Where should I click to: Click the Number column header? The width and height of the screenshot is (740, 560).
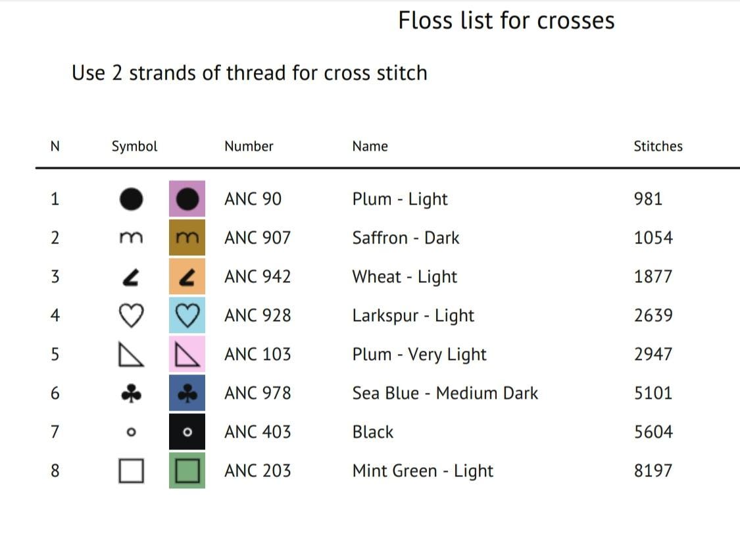[x=249, y=146]
